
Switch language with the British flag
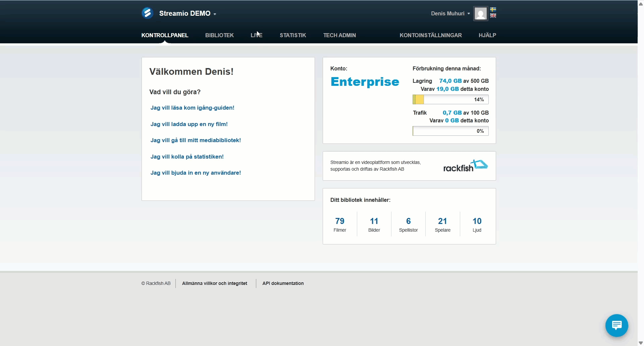pos(493,16)
